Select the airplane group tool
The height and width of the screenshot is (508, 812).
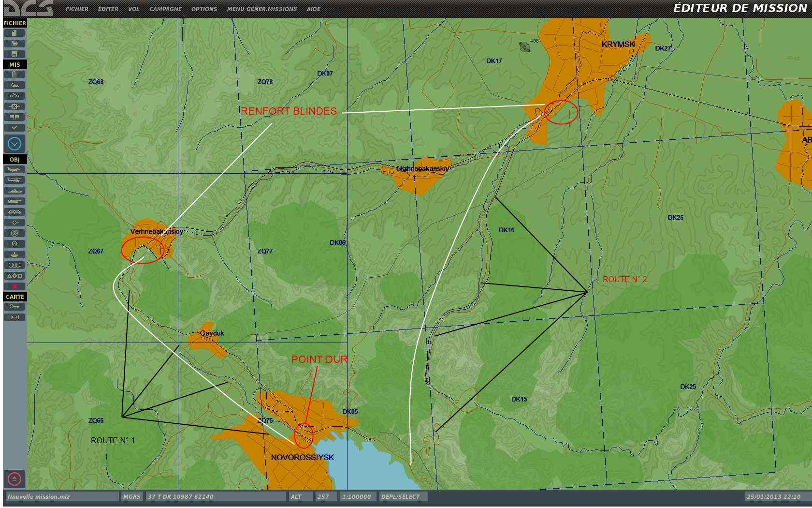point(14,169)
